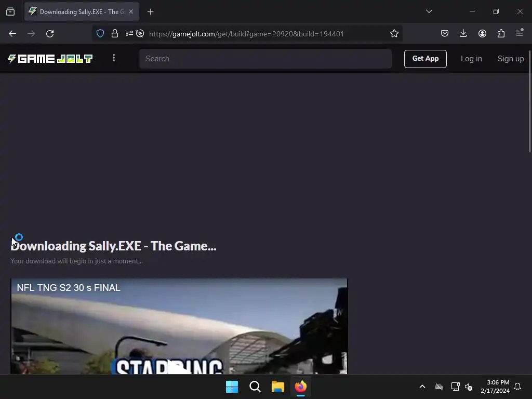532x399 pixels.
Task: Minimize the Firefox window
Action: (472, 11)
